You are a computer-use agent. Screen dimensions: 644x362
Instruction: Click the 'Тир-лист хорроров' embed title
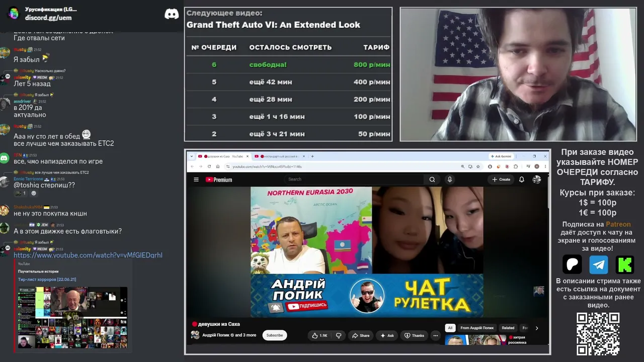pyautogui.click(x=47, y=280)
